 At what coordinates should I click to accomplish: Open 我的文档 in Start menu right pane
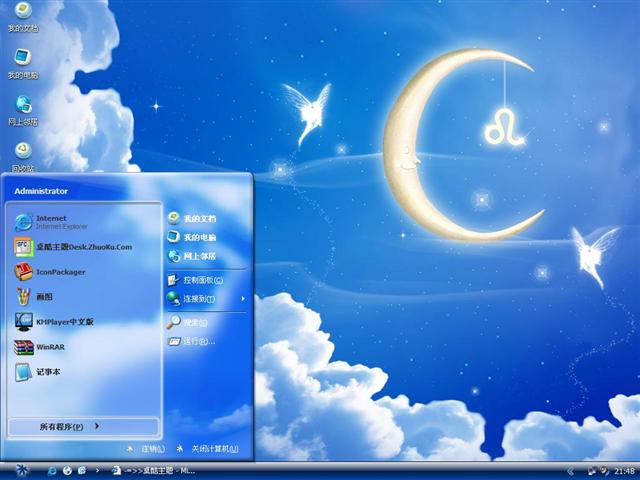[x=198, y=218]
